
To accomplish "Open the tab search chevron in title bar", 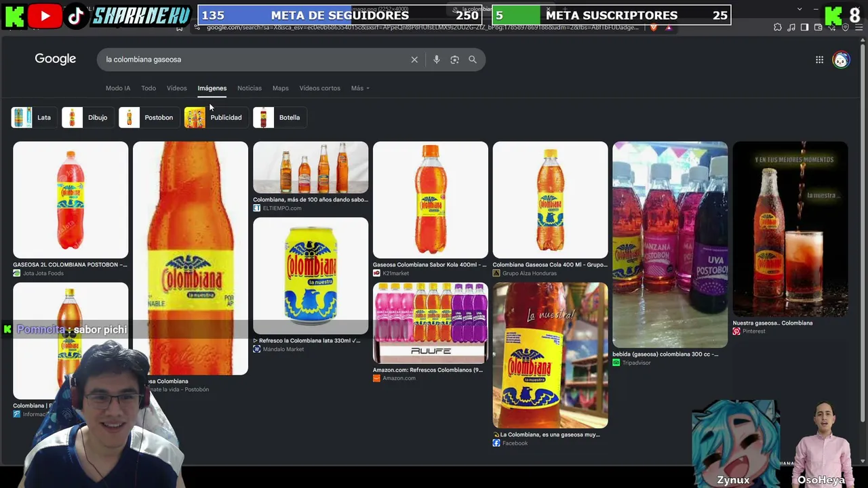I will 800,9.
